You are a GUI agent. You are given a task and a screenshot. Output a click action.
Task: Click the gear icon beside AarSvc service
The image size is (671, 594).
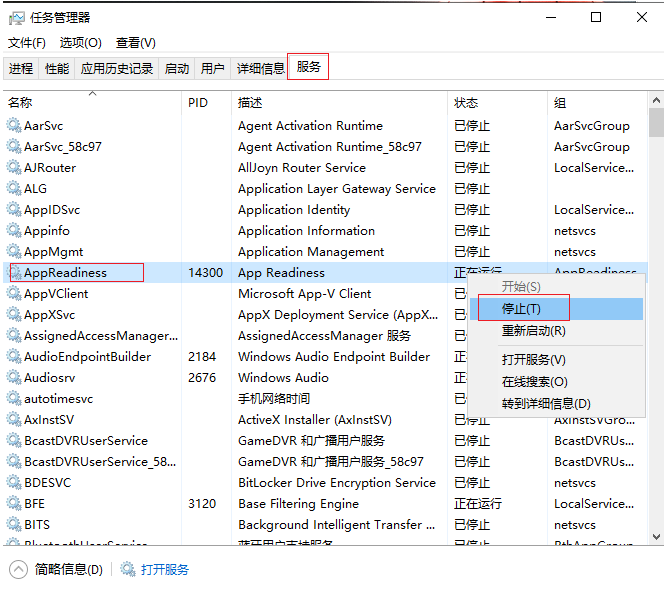(14, 126)
